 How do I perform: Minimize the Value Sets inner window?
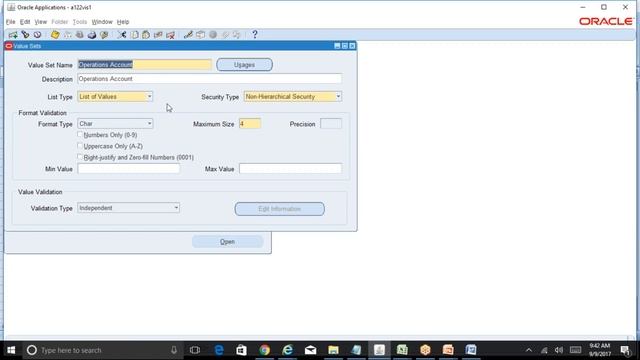(x=337, y=46)
